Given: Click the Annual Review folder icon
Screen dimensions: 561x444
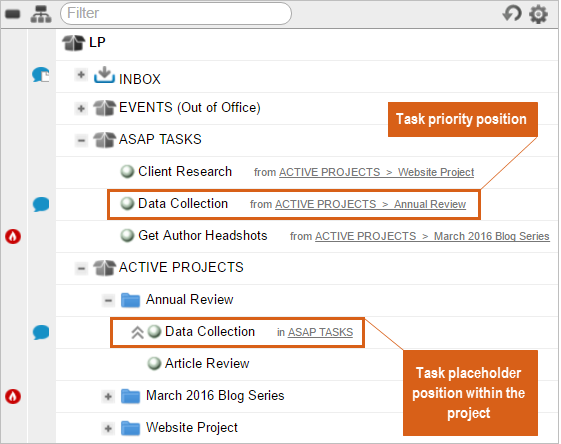Looking at the screenshot, I should [x=130, y=300].
